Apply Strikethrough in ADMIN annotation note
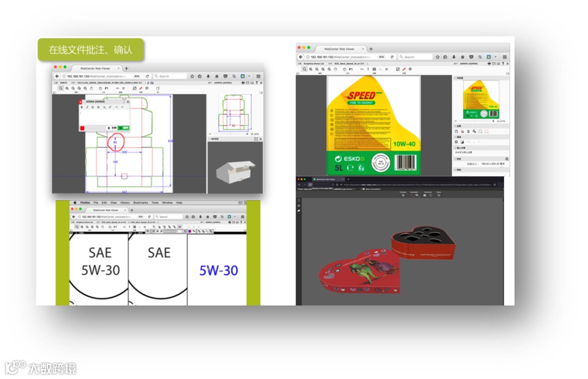The width and height of the screenshot is (588, 379). tap(98, 107)
